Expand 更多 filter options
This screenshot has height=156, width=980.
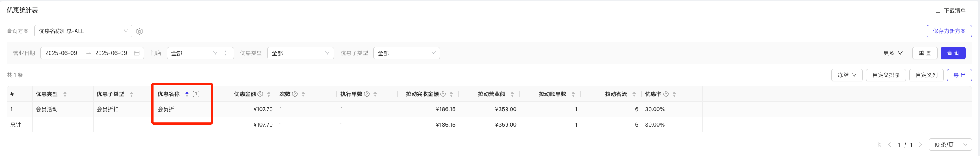click(893, 53)
